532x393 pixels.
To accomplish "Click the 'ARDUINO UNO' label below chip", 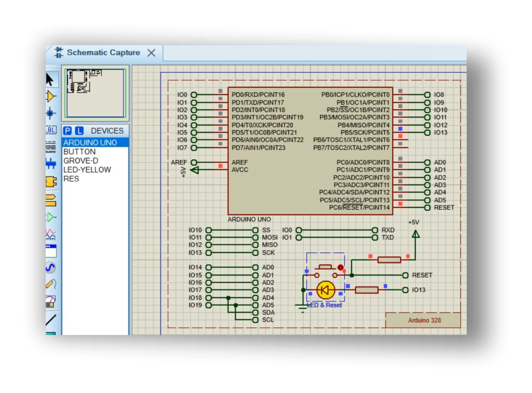I will coord(249,219).
